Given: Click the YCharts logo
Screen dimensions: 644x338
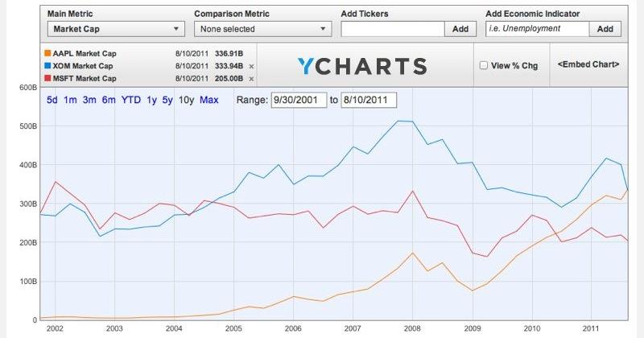Looking at the screenshot, I should tap(362, 66).
